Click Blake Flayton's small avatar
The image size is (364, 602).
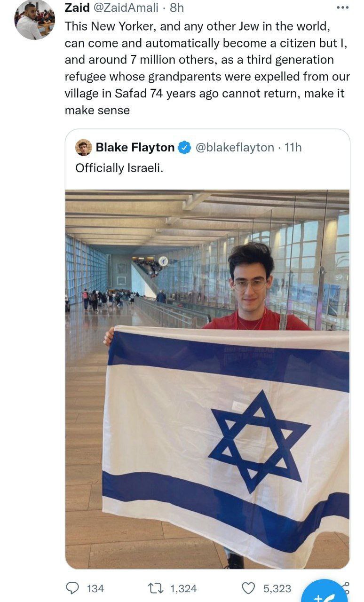point(83,147)
